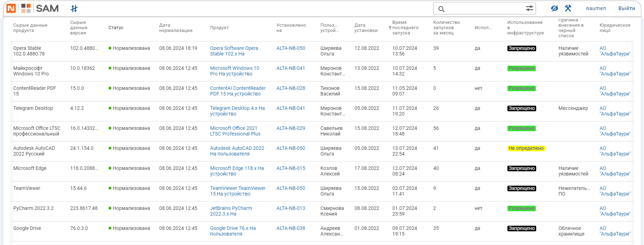This screenshot has width=644, height=245.
Task: Toggle the crossed-eye visibility icon
Action: 554,8
